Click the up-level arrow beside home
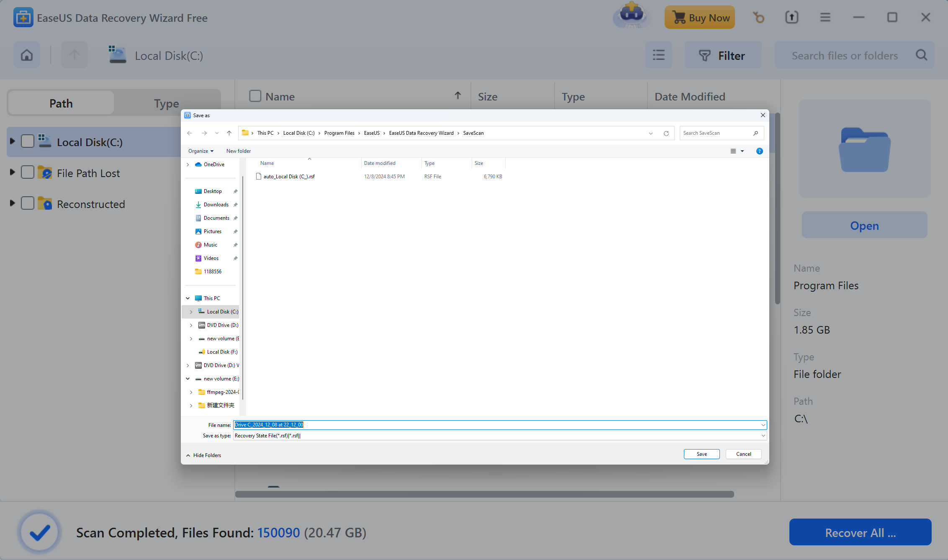948x560 pixels. coord(75,55)
